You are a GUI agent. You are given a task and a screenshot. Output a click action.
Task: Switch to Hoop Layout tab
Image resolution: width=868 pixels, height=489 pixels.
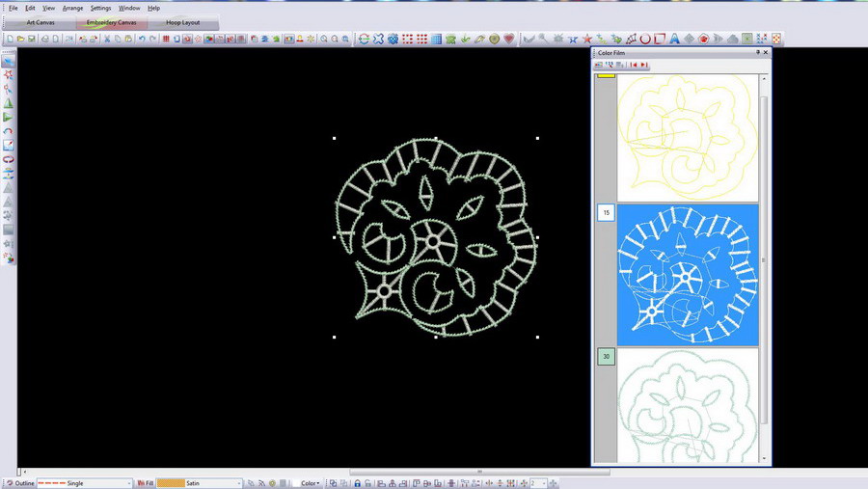pyautogui.click(x=182, y=23)
